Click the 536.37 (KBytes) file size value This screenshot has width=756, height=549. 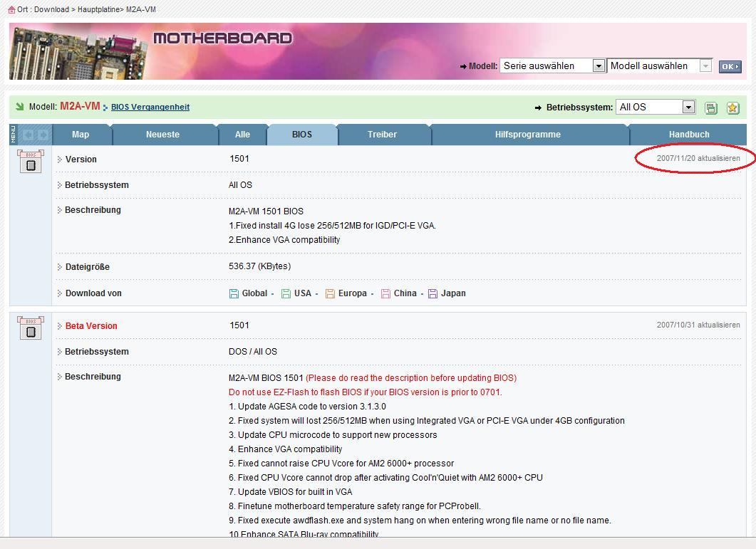260,266
